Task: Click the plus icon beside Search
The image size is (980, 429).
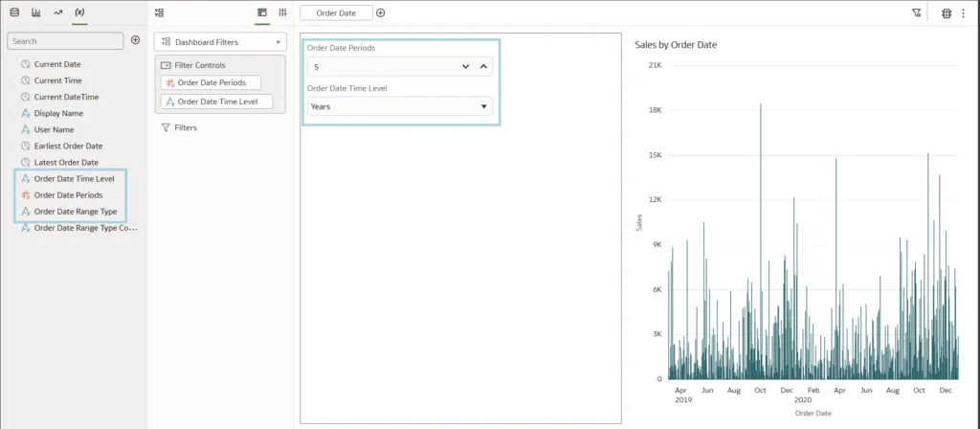Action: tap(135, 40)
